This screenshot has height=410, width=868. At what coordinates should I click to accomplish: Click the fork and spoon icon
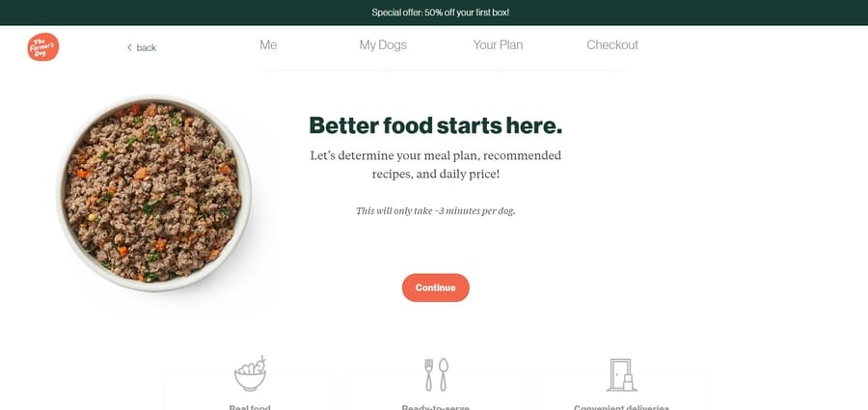click(x=436, y=374)
